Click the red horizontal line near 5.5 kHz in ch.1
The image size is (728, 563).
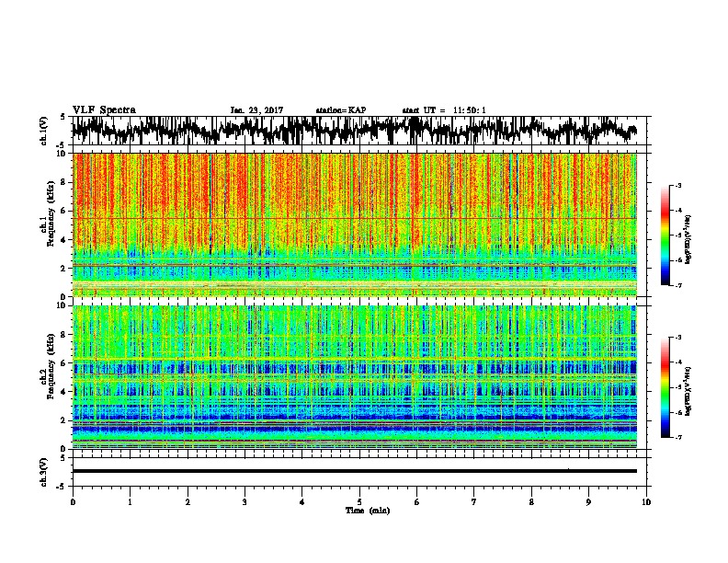355,218
